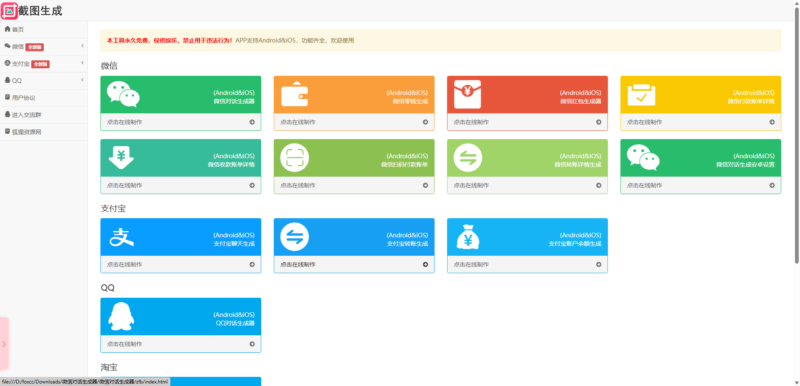This screenshot has width=800, height=386.
Task: Click 点击在线制作 under 微信转账详情生成
Action: tap(471, 186)
